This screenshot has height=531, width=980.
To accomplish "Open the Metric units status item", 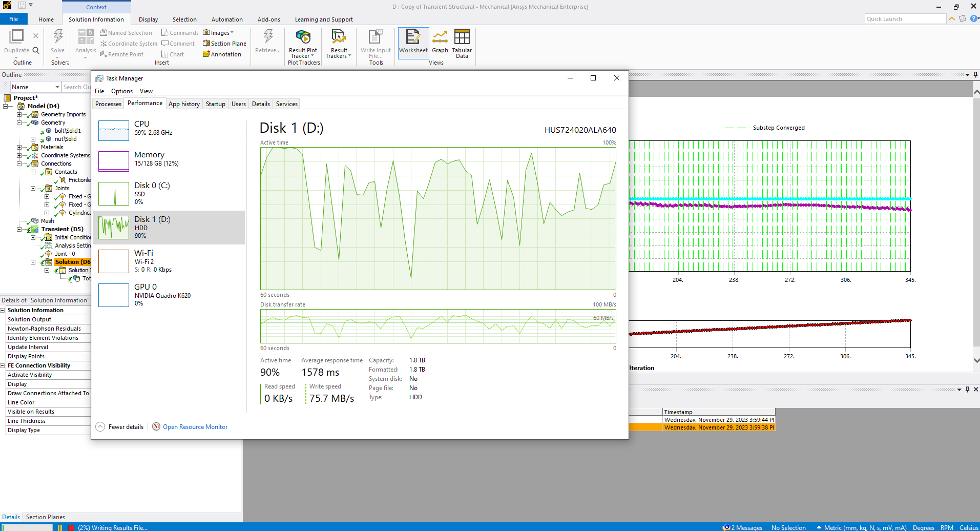I will [862, 527].
